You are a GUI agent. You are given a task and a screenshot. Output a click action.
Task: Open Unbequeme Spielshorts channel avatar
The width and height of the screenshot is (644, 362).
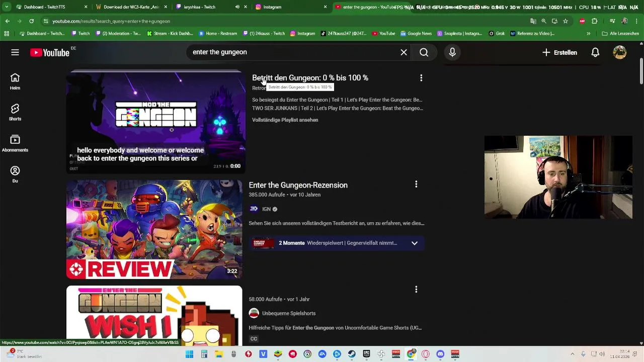(254, 313)
